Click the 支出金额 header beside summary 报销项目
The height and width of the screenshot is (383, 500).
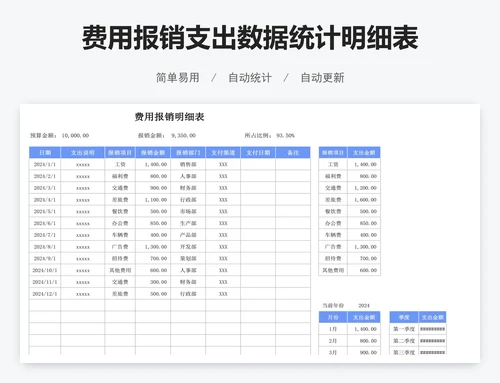364,153
